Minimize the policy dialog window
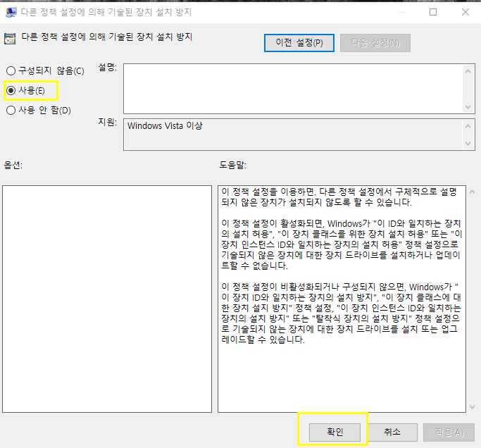Screen dimensions: 481x448 point(401,12)
